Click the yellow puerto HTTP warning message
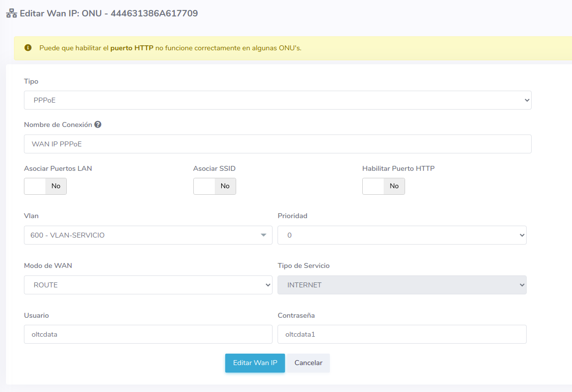Screen dimensions: 572x392 pos(170,48)
